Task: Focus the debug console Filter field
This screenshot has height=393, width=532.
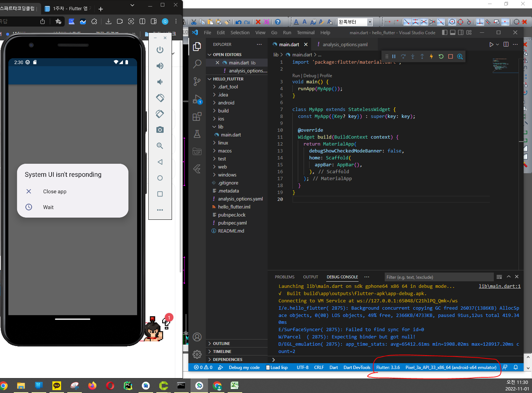Action: point(439,277)
